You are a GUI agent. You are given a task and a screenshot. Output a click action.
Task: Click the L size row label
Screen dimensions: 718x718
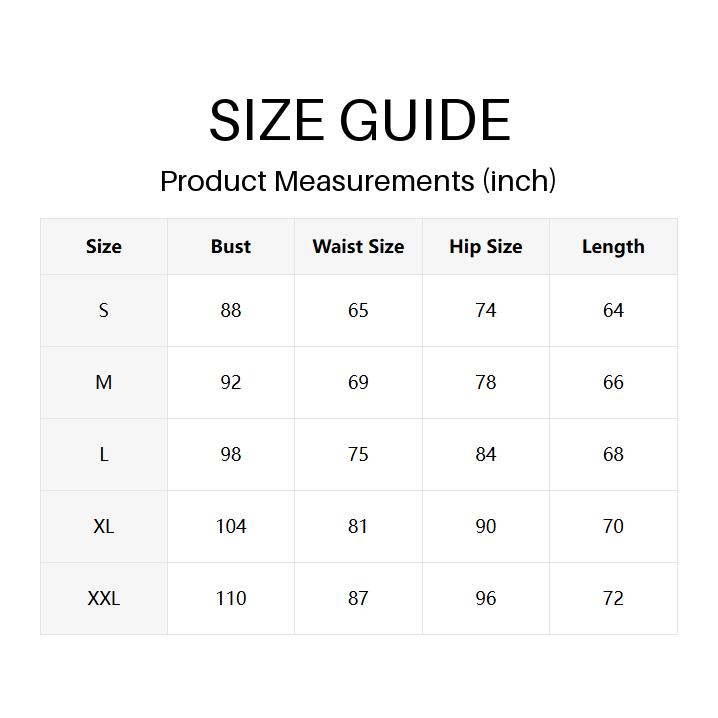click(x=104, y=454)
